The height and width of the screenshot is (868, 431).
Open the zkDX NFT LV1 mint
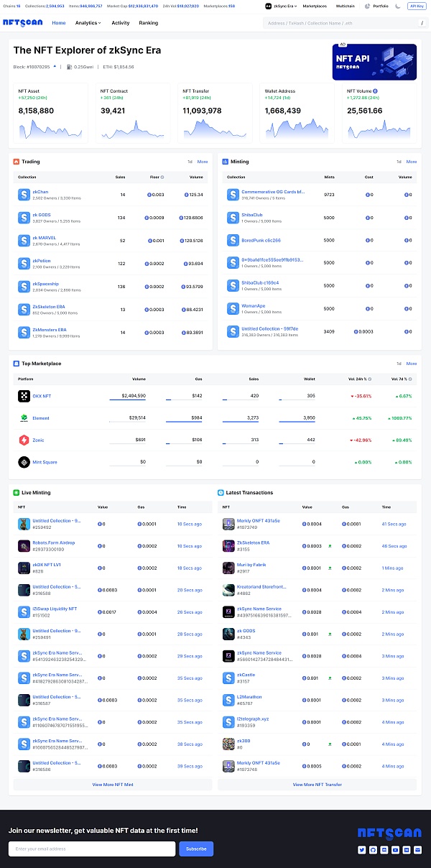tap(47, 565)
